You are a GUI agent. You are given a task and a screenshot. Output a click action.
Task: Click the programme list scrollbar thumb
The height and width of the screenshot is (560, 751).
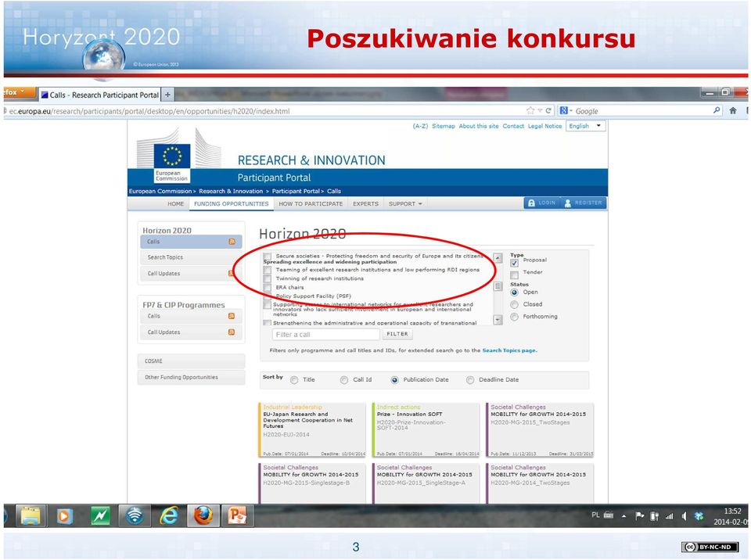point(498,286)
